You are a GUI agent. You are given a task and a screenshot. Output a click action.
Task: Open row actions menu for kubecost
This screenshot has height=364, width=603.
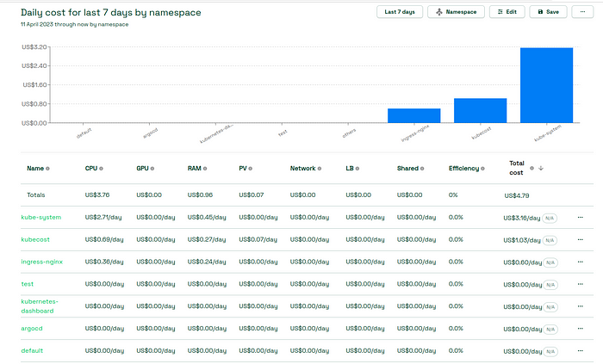click(581, 239)
